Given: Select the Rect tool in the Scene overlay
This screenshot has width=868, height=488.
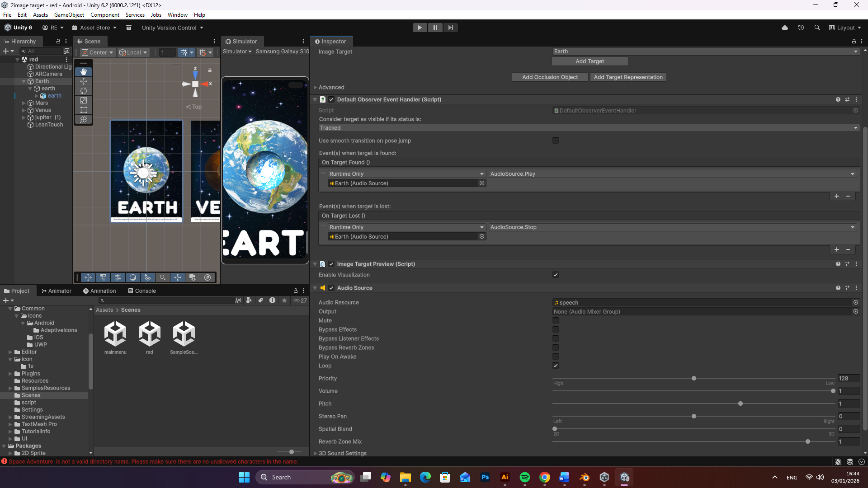Looking at the screenshot, I should (84, 110).
